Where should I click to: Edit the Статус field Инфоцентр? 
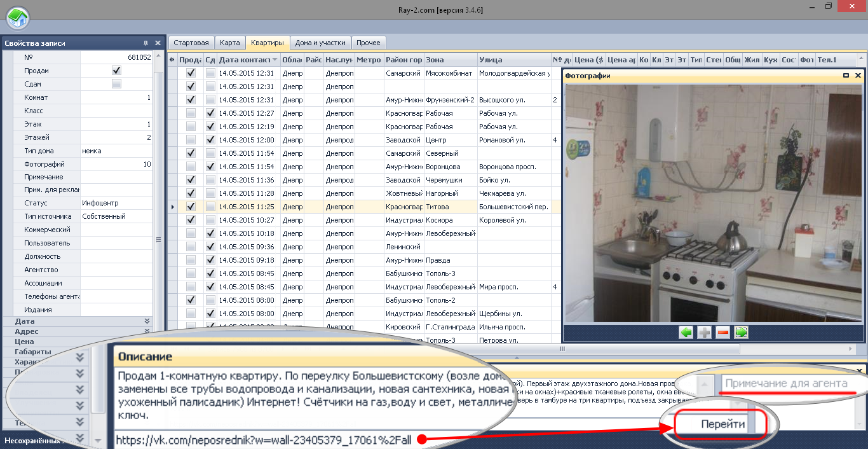point(116,204)
